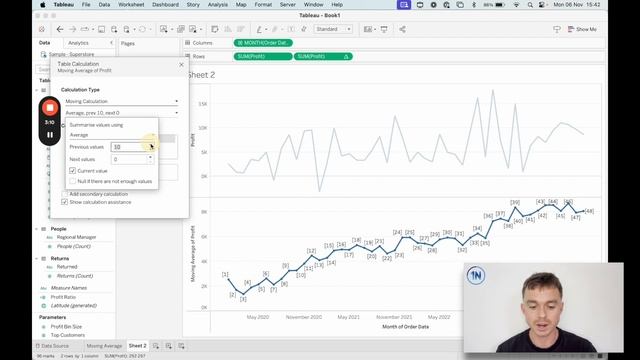Click the Swap Rows and Columns icon
Image resolution: width=640 pixels, height=360 pixels.
click(x=215, y=29)
